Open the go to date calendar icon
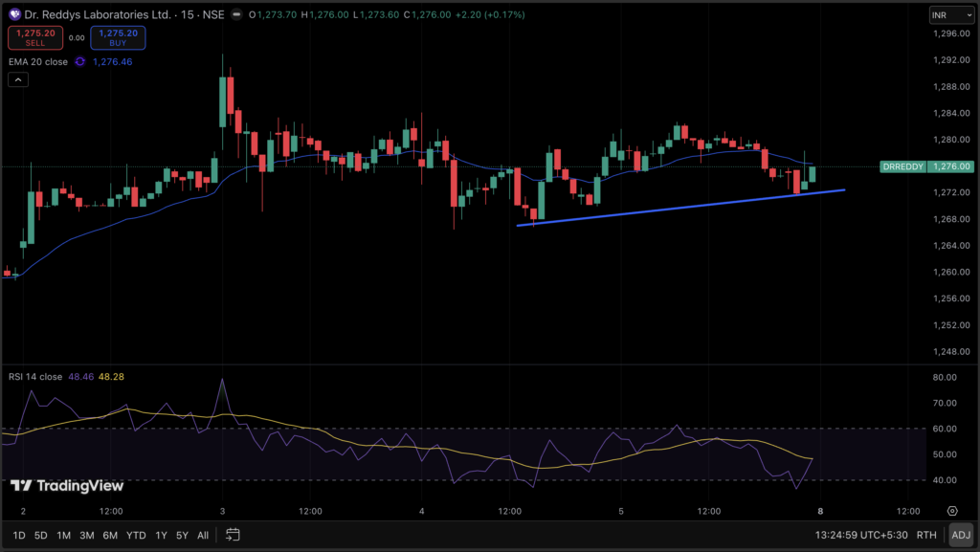Image resolution: width=980 pixels, height=552 pixels. pyautogui.click(x=233, y=535)
